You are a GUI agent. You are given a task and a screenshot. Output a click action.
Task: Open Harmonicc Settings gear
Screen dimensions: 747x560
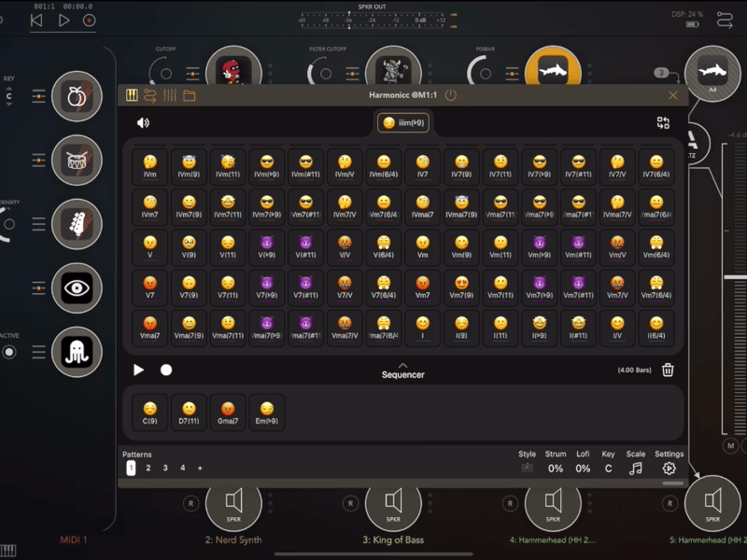(669, 469)
